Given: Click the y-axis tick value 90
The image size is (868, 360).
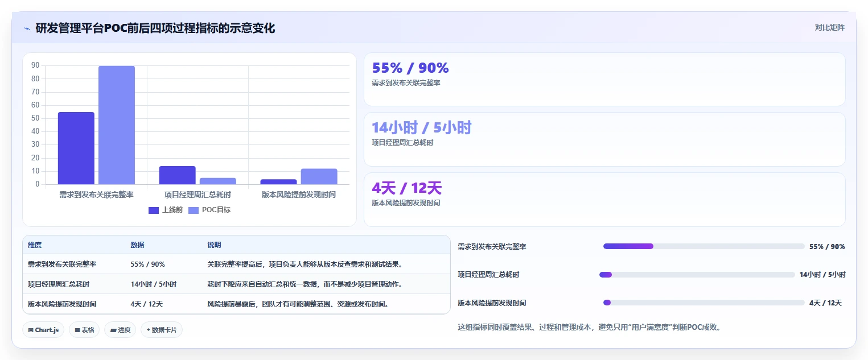Looking at the screenshot, I should (35, 65).
